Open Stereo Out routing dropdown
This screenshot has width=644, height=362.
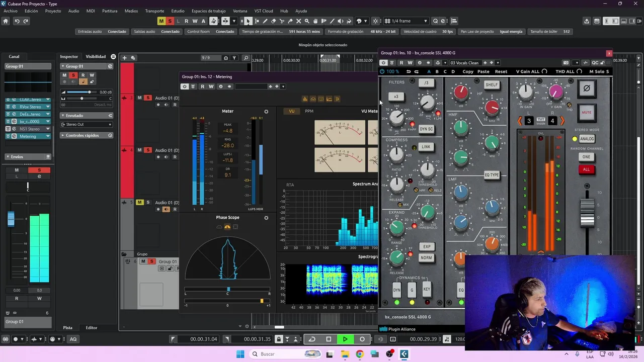coord(87,124)
